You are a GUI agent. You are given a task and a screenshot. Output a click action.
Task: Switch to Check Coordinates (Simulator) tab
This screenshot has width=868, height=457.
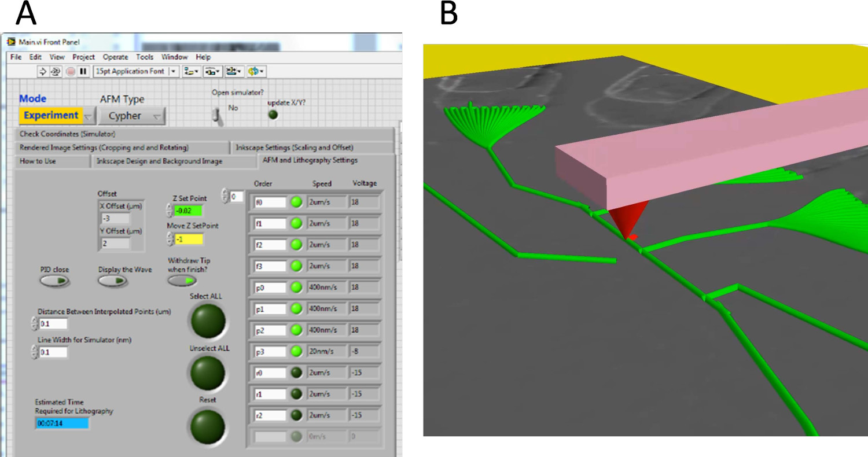(205, 134)
